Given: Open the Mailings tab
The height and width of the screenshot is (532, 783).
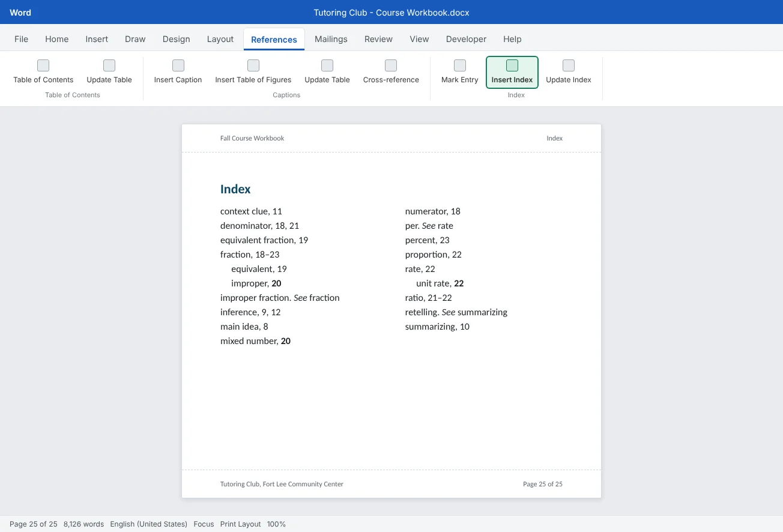Looking at the screenshot, I should click(x=331, y=39).
